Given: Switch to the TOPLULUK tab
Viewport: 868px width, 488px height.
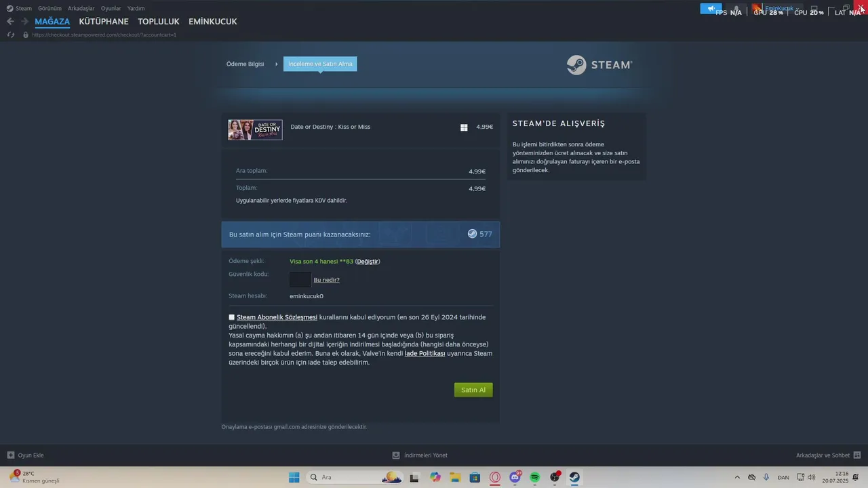Looking at the screenshot, I should tap(159, 22).
